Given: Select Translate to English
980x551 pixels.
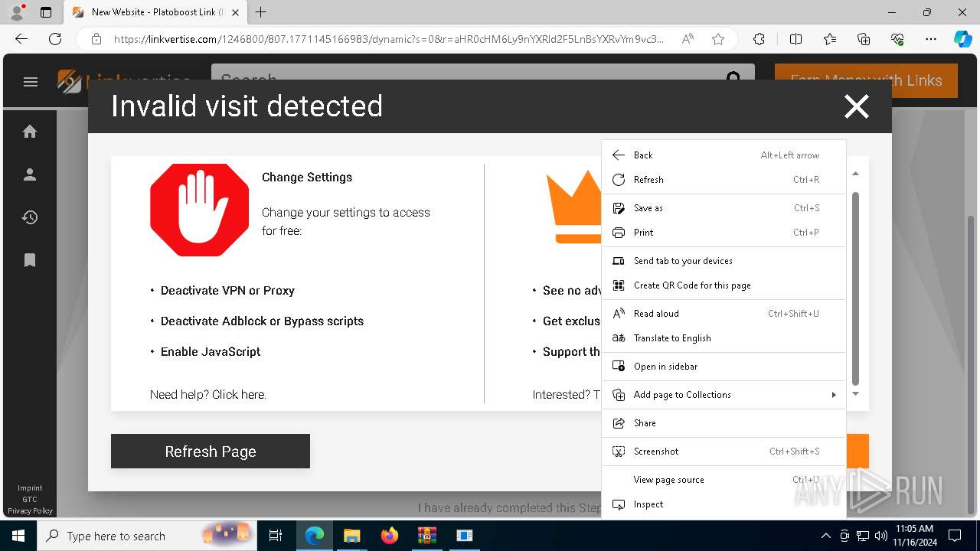Looking at the screenshot, I should tap(724, 338).
